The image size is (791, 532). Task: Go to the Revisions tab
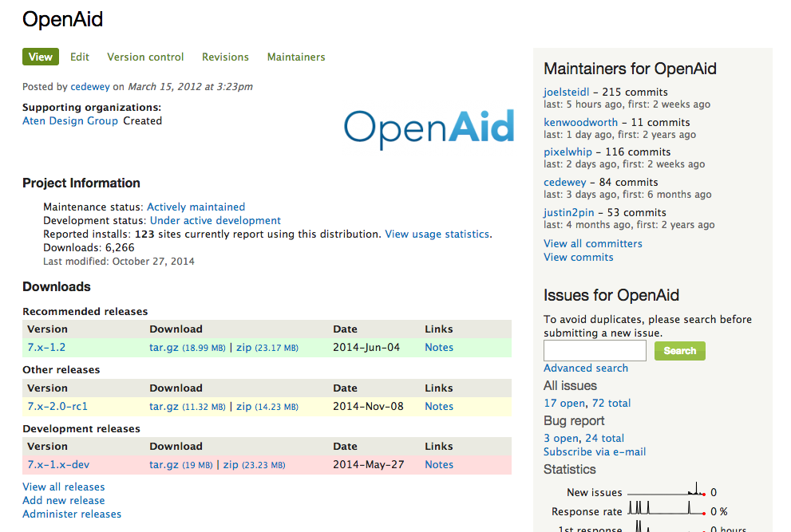click(x=226, y=57)
